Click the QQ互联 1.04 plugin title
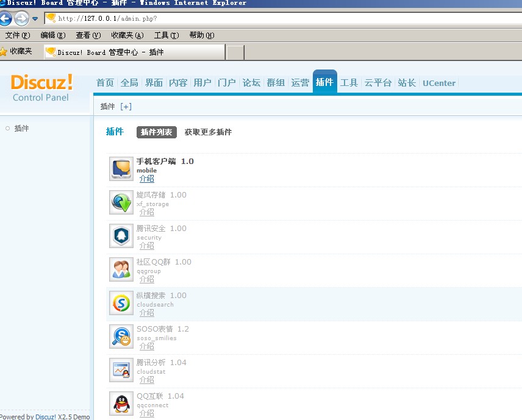522x420 pixels. pos(160,396)
